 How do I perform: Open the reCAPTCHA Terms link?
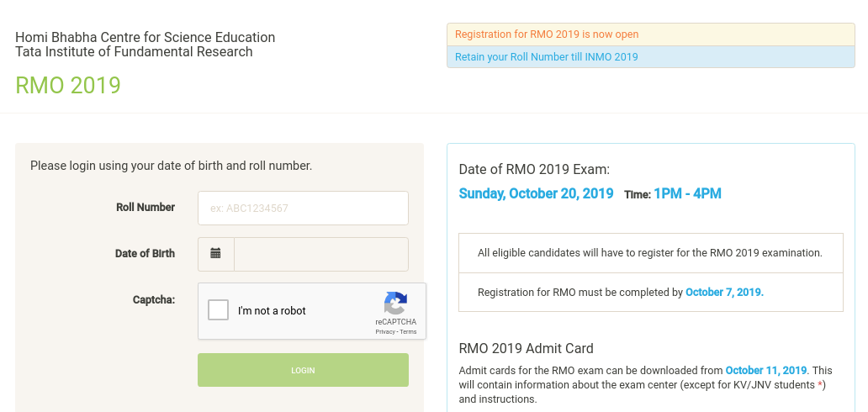[408, 332]
